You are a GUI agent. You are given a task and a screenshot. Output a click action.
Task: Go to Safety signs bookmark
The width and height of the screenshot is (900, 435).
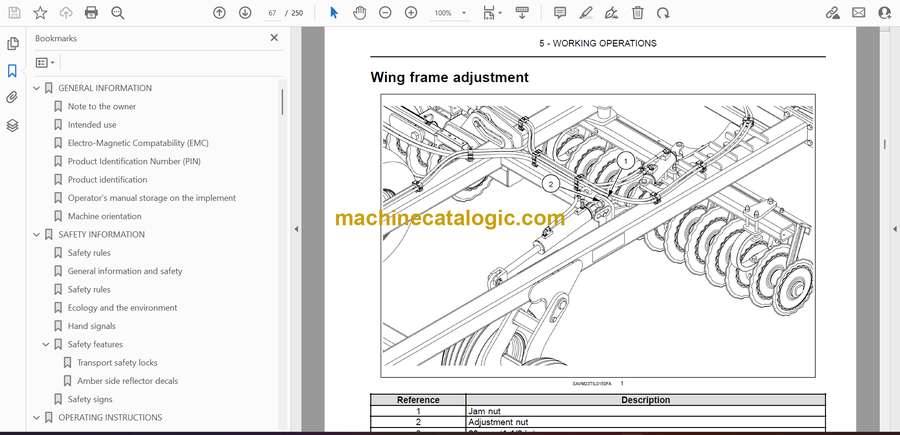pyautogui.click(x=90, y=399)
